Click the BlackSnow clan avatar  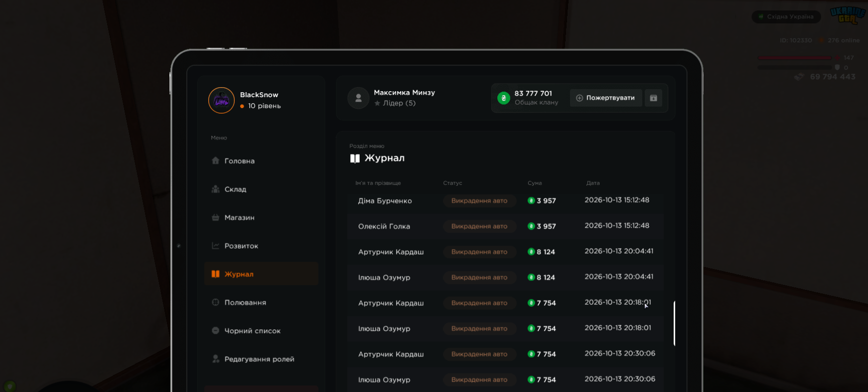point(221,100)
